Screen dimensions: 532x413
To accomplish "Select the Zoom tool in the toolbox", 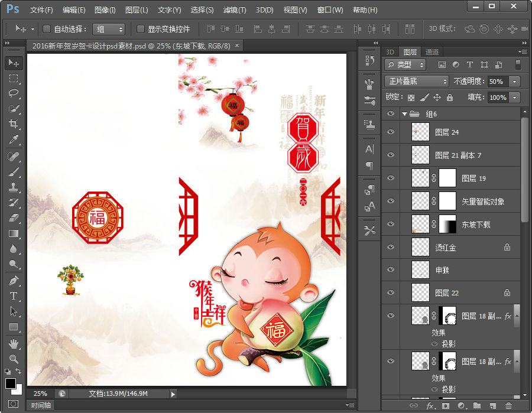I will 14,359.
